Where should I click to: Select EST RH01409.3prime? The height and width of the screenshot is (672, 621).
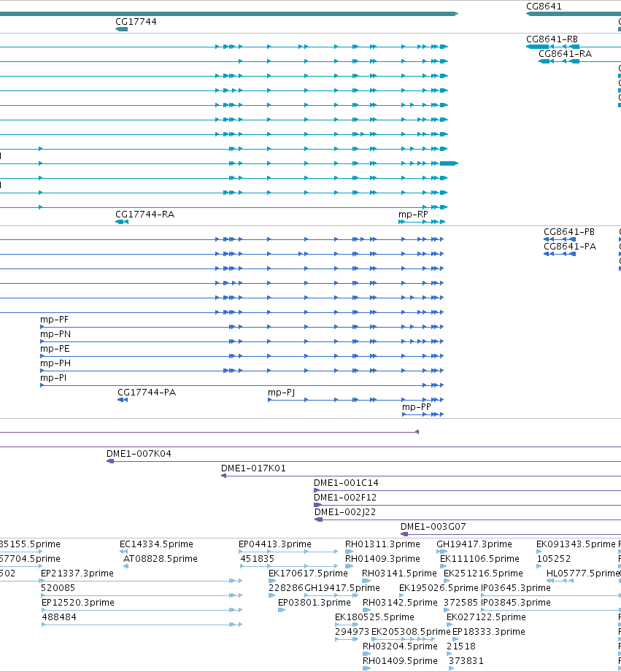(382, 559)
